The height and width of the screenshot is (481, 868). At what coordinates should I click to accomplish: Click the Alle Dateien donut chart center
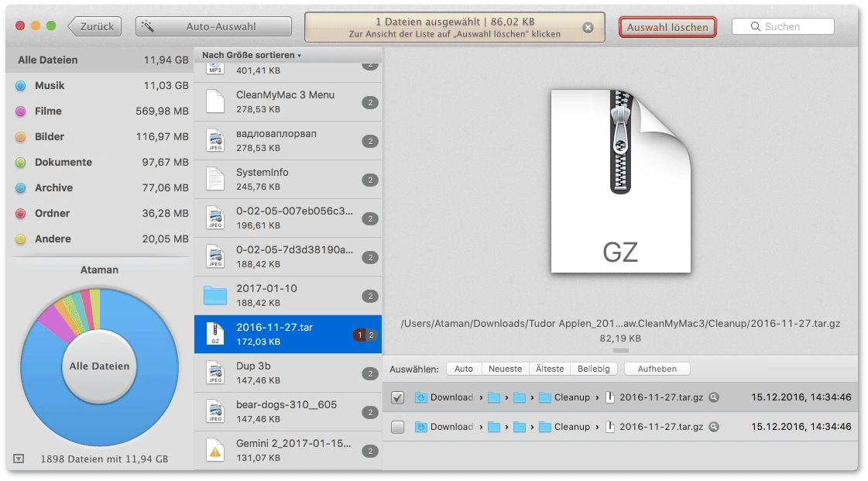coord(99,366)
